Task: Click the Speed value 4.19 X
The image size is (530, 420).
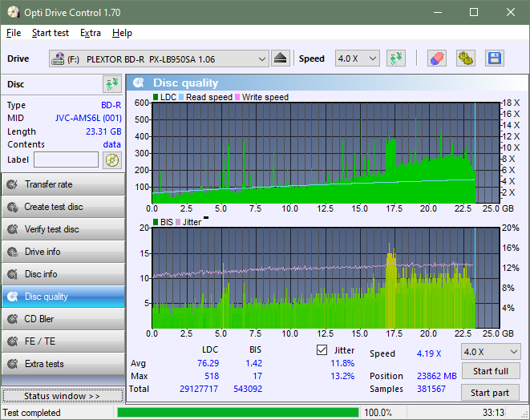Action: (429, 353)
